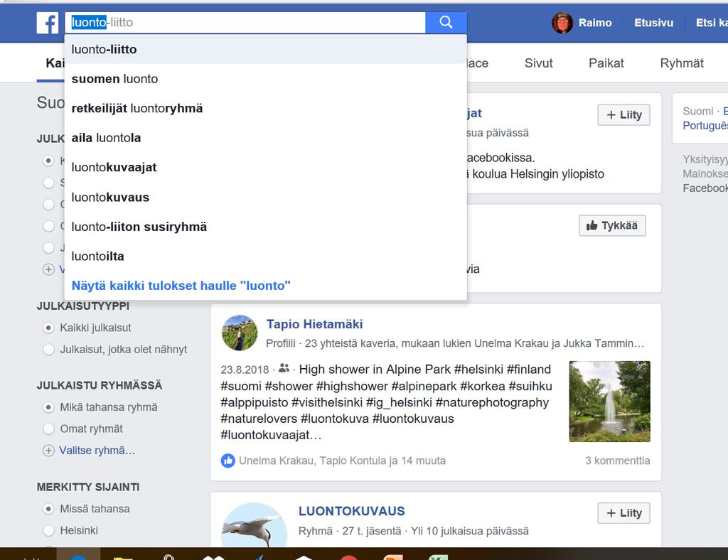Click the #naturephotography hashtag
728x560 pixels.
click(x=492, y=402)
